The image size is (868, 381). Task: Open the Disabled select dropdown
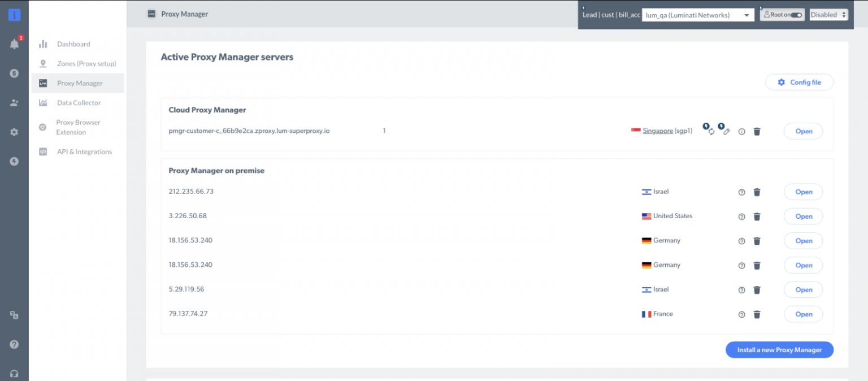(x=828, y=15)
